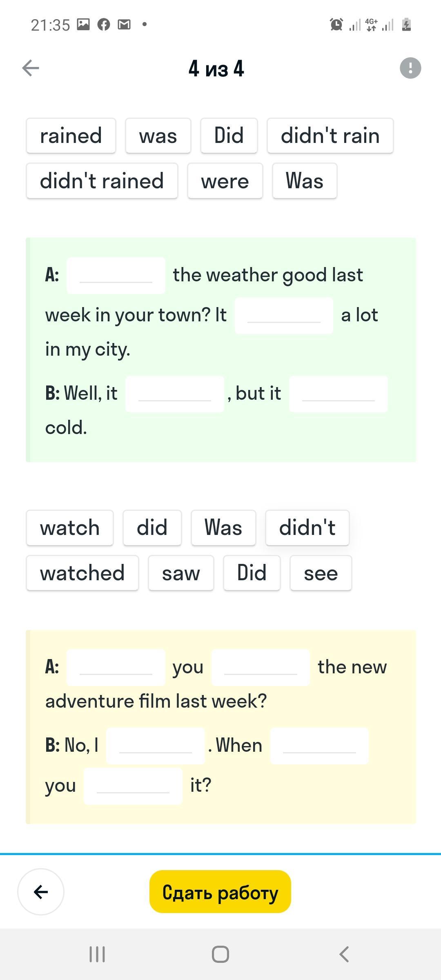Choose the "didn't rained" word chip
Image resolution: width=441 pixels, height=980 pixels.
click(x=102, y=181)
